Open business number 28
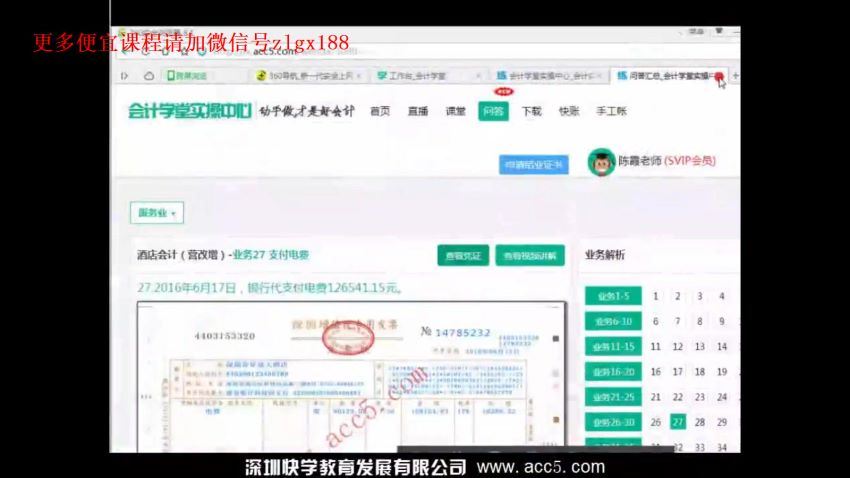 pyautogui.click(x=700, y=422)
